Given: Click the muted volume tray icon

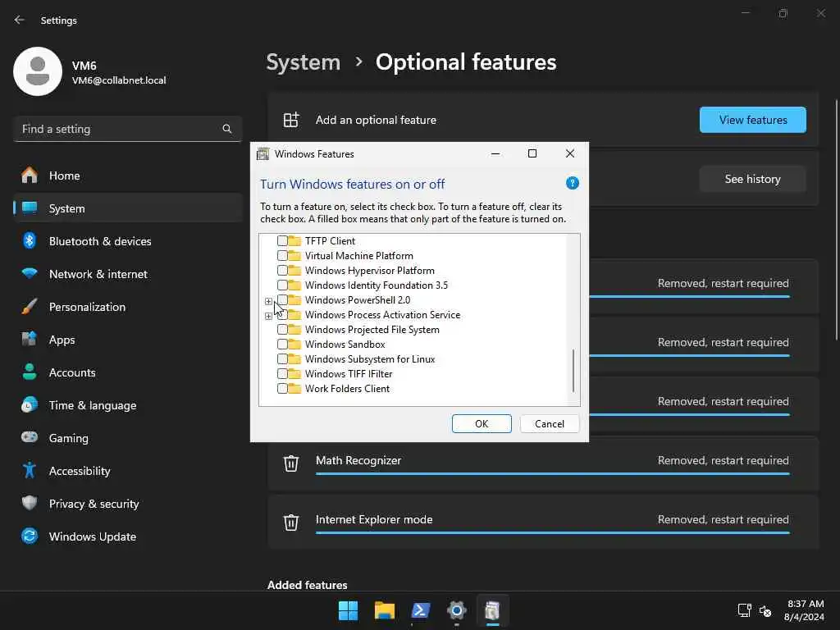Looking at the screenshot, I should (765, 610).
